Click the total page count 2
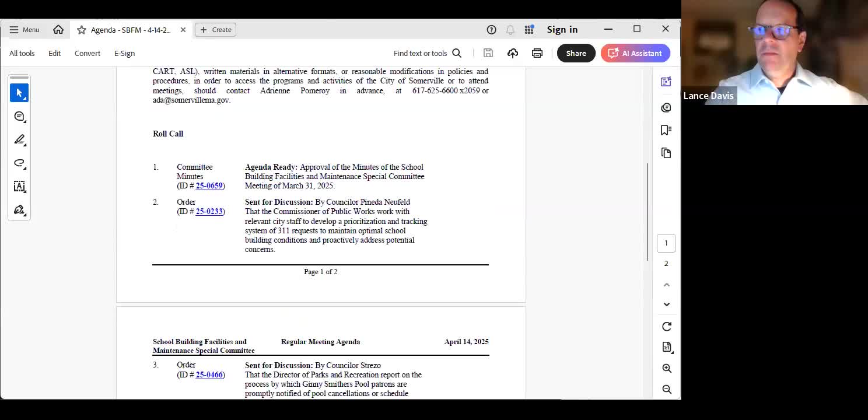868x420 pixels. tap(666, 263)
